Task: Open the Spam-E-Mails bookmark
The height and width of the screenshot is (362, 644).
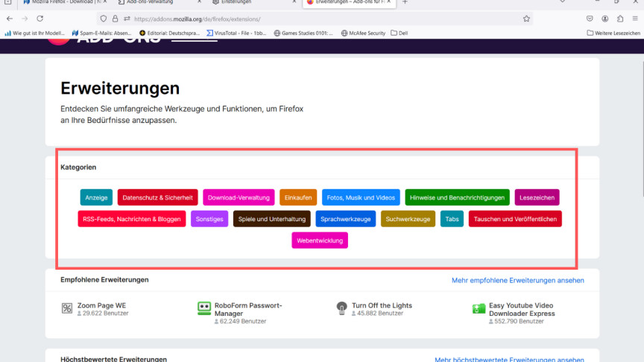Action: pyautogui.click(x=101, y=33)
